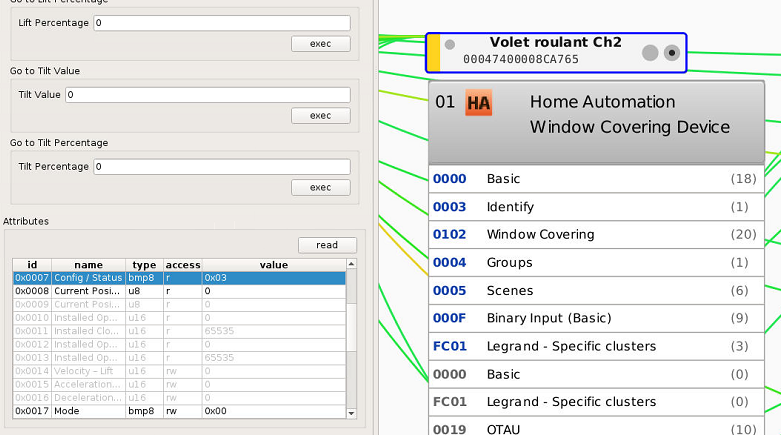This screenshot has height=435, width=781.
Task: Sort attributes by the id column header
Action: point(32,265)
